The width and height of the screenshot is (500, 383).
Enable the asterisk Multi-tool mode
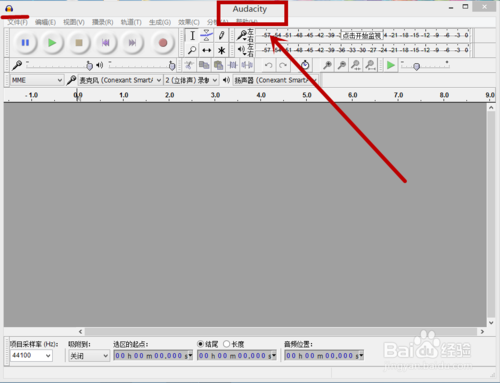(221, 50)
